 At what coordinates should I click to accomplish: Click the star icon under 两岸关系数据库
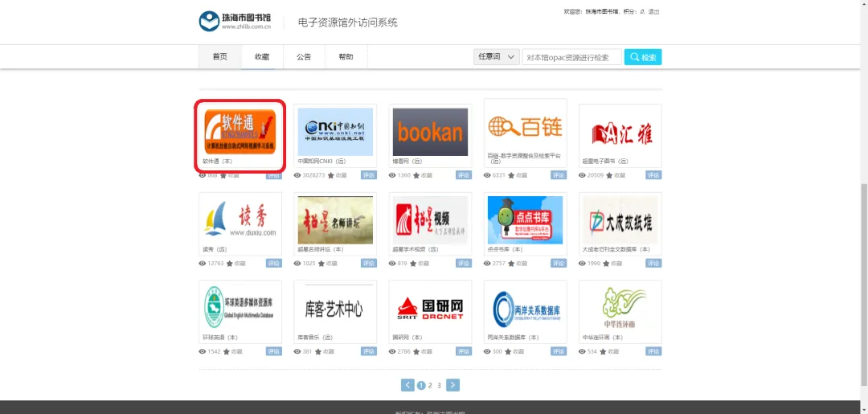[x=508, y=351]
